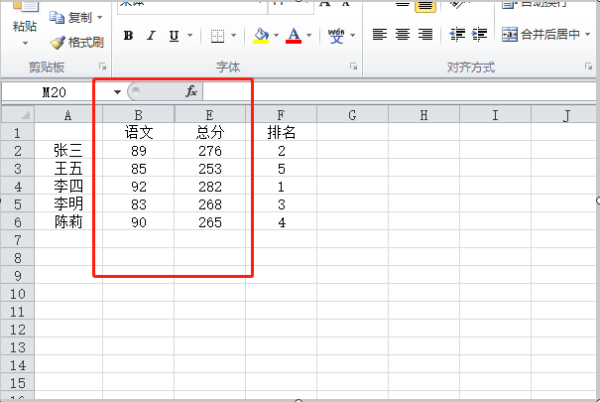Apply cell borders with the border icon
This screenshot has width=600, height=402.
[217, 36]
